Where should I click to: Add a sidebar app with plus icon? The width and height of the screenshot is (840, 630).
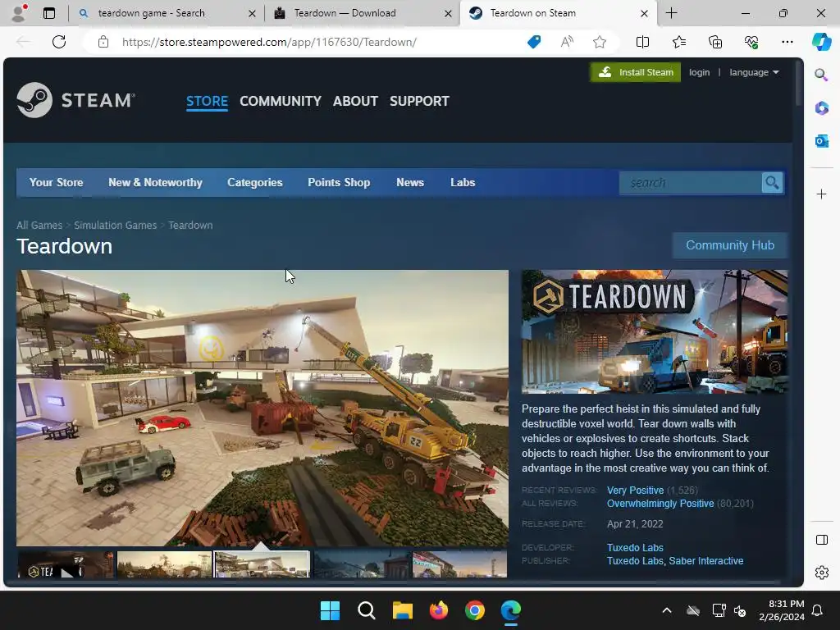(821, 194)
